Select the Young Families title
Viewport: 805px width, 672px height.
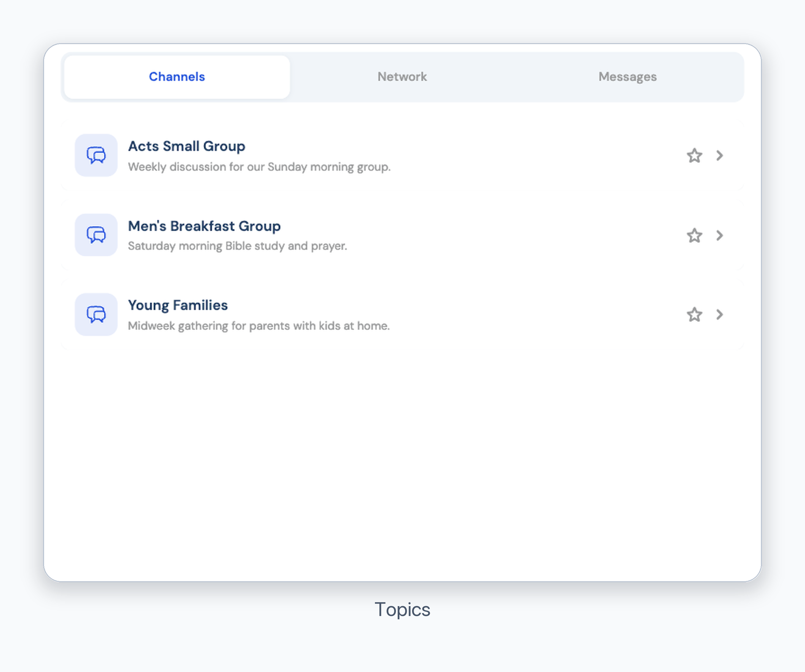pyautogui.click(x=178, y=305)
